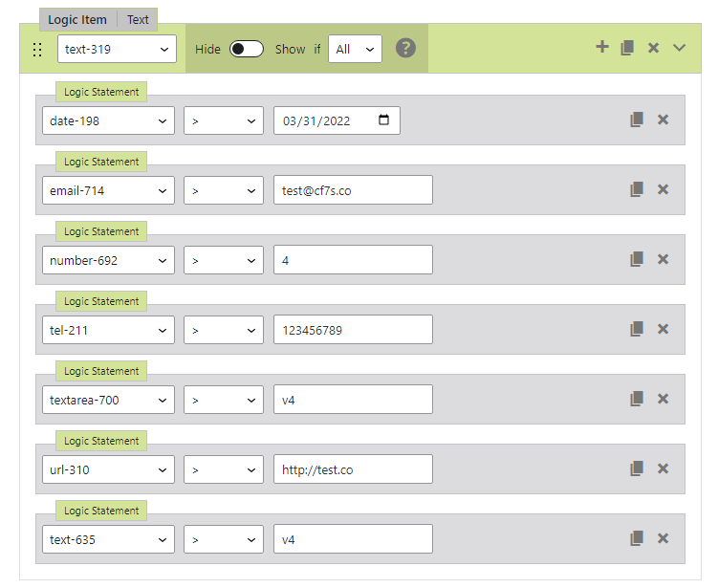Open the calendar picker in date field
The width and height of the screenshot is (718, 588).
tap(384, 120)
